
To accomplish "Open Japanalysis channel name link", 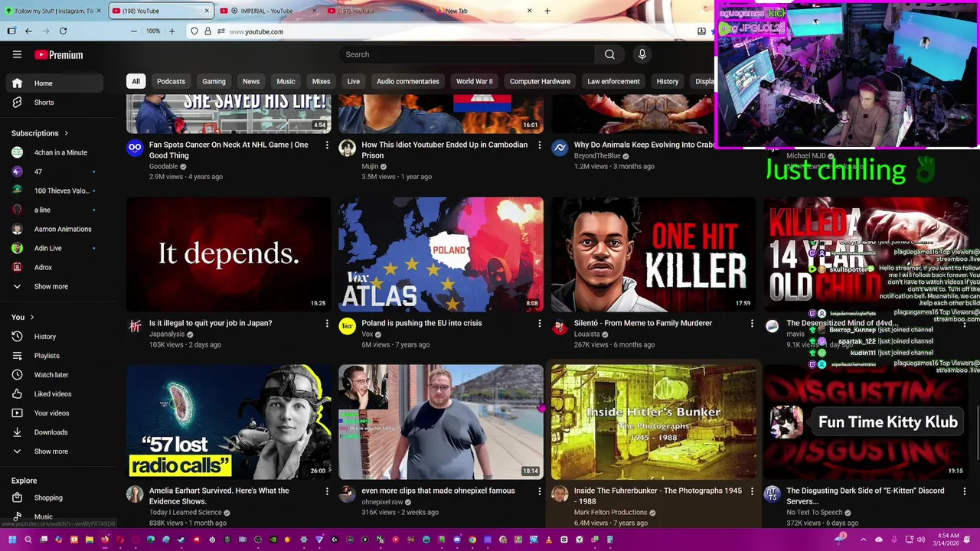I will pyautogui.click(x=167, y=334).
